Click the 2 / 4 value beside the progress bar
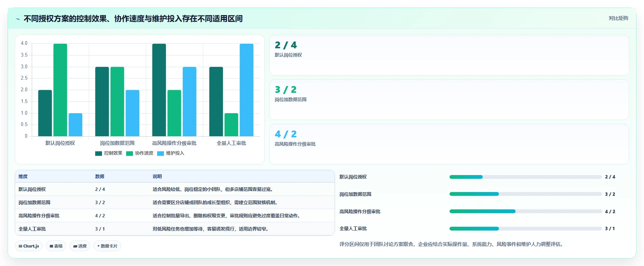The height and width of the screenshot is (266, 644). click(x=610, y=177)
